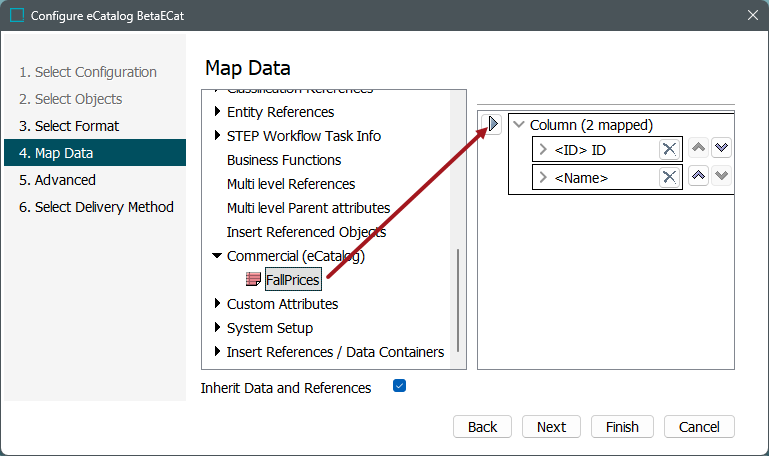Click the Finish button
Image resolution: width=769 pixels, height=456 pixels.
click(622, 427)
